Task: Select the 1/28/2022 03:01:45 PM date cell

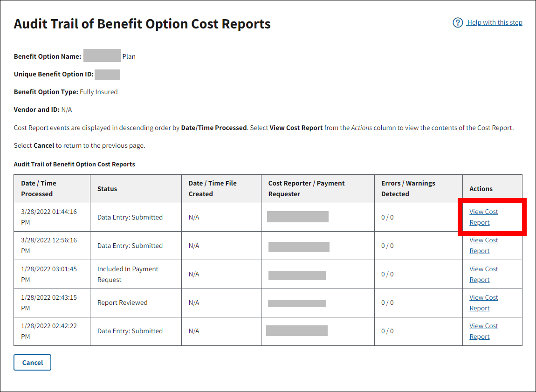Action: [49, 274]
